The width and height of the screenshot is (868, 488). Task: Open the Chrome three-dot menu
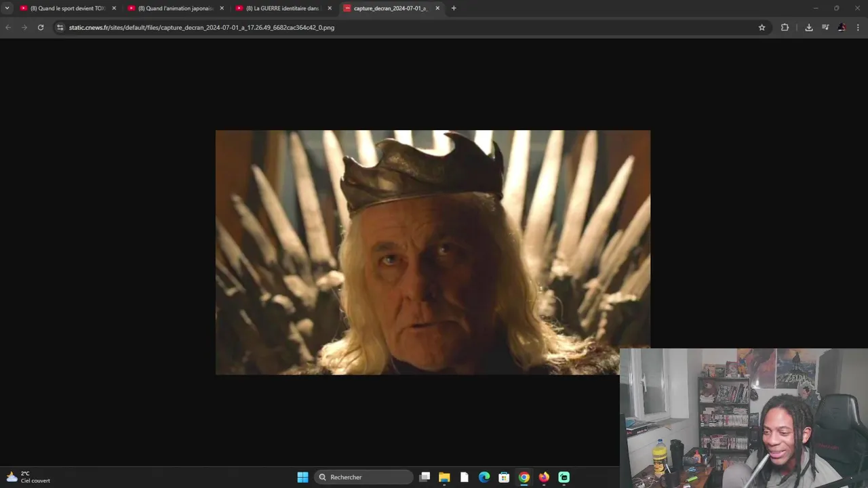(858, 28)
